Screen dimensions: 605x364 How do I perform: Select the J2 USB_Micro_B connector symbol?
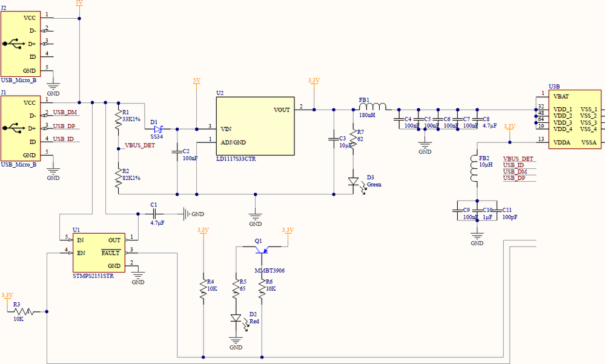click(x=21, y=44)
